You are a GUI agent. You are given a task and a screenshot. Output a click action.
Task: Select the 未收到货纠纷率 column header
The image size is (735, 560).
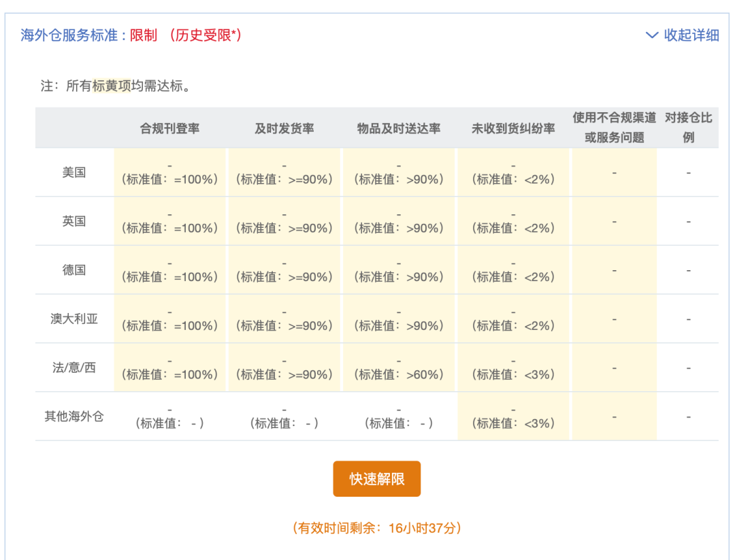click(513, 128)
